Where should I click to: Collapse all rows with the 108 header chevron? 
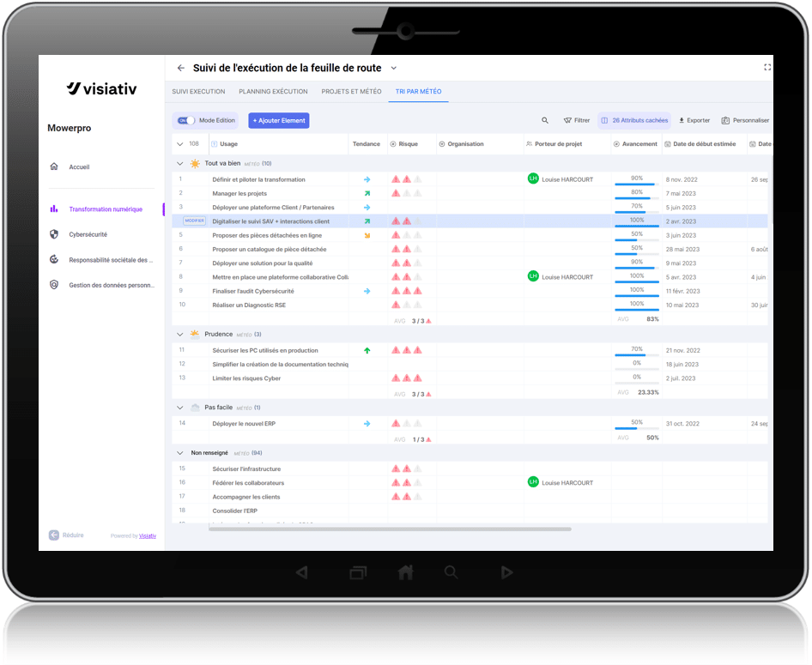(179, 144)
